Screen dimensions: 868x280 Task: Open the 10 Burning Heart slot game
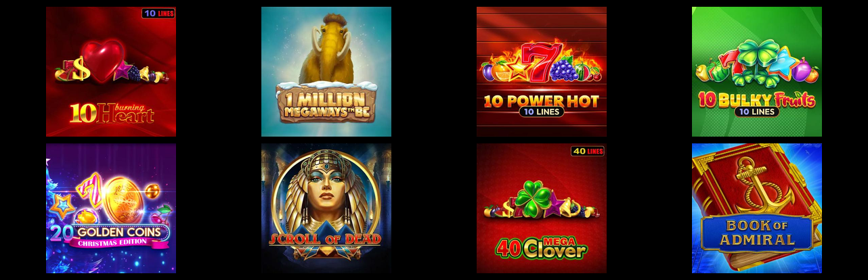coord(111,72)
